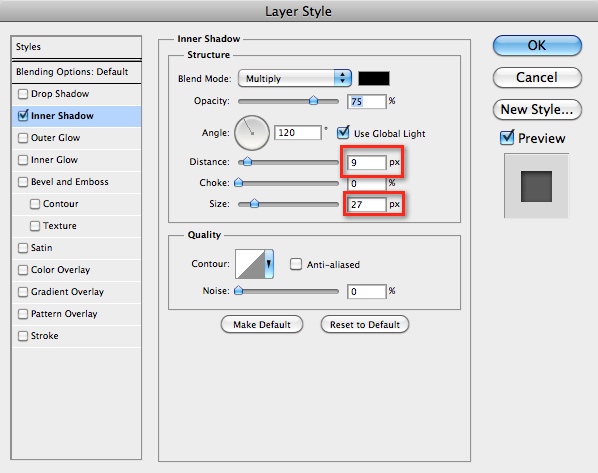This screenshot has height=473, width=598.
Task: Select the Drop Shadow style row
Action: 77,94
